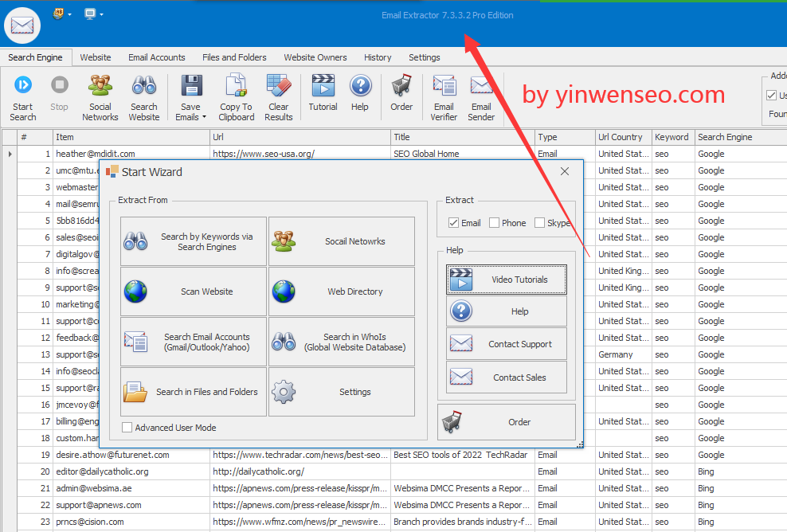Uncheck the Email extract checkbox
The image size is (787, 532).
453,223
